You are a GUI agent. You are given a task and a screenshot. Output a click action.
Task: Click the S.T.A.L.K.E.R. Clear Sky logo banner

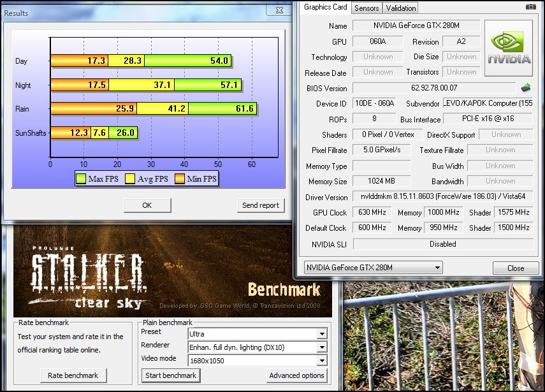(173, 271)
